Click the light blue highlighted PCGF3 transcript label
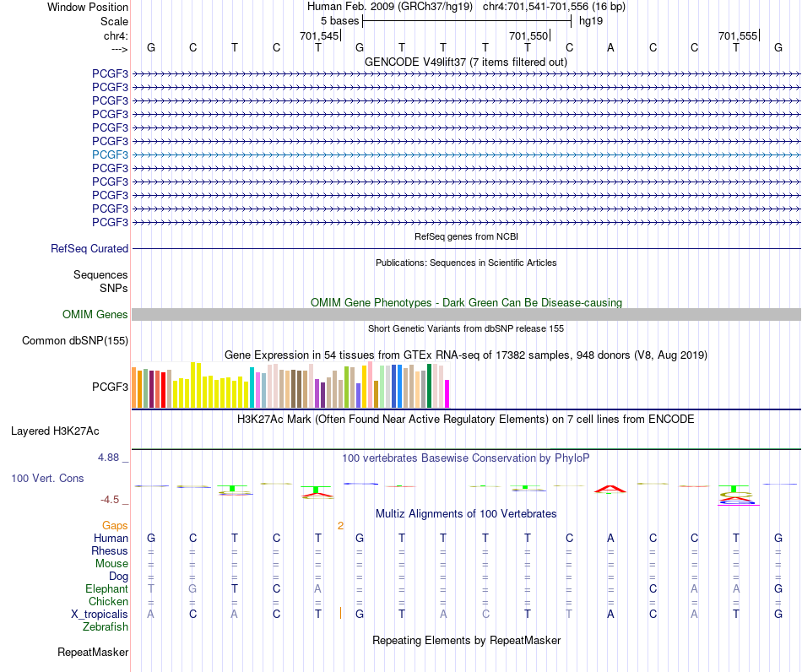The width and height of the screenshot is (802, 672). 110,154
